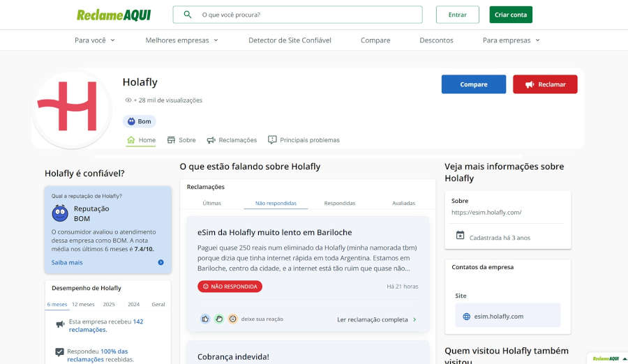Select the Reclamações tab with megaphone

coord(232,139)
